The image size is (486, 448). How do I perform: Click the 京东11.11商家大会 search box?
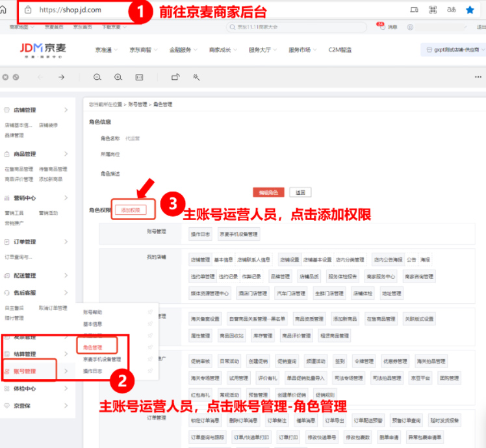click(297, 27)
